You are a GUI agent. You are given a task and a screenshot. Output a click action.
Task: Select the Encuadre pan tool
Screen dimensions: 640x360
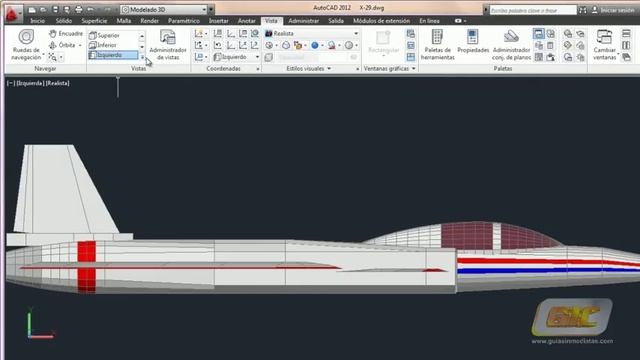[65, 33]
